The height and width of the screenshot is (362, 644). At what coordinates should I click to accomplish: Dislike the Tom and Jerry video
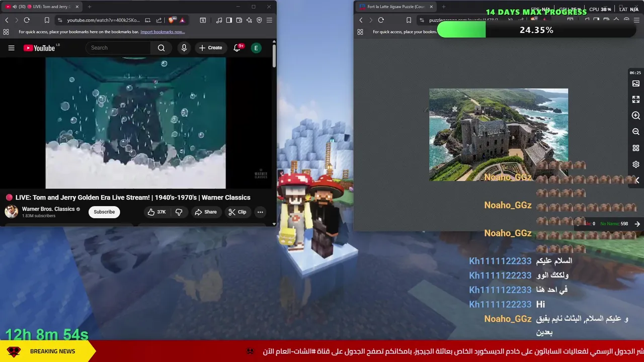pyautogui.click(x=179, y=212)
